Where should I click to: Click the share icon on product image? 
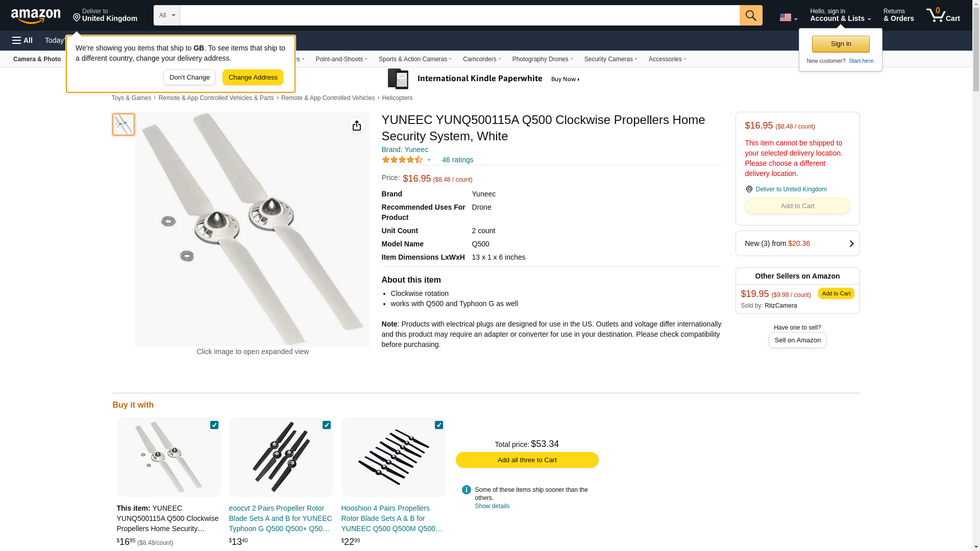pos(356,126)
